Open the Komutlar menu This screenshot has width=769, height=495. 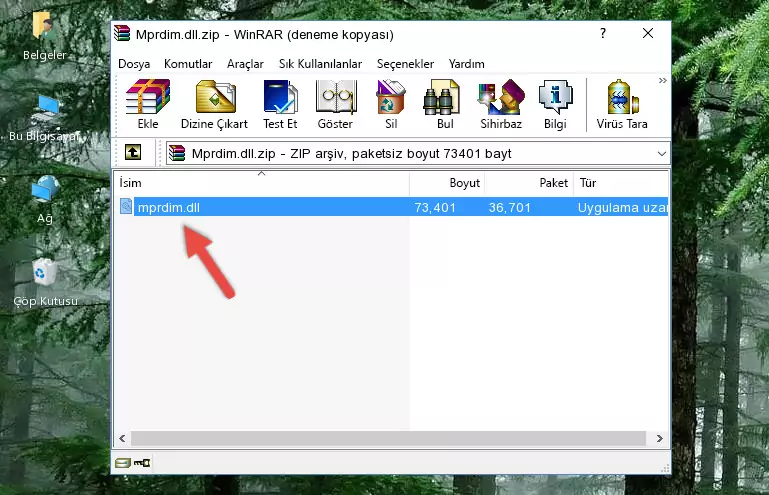(188, 64)
